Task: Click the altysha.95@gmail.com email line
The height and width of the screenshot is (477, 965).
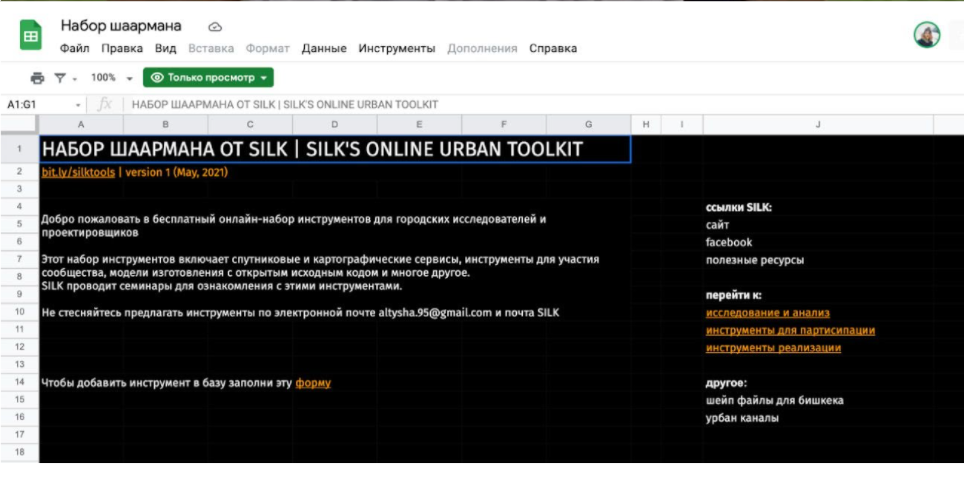Action: [x=300, y=313]
